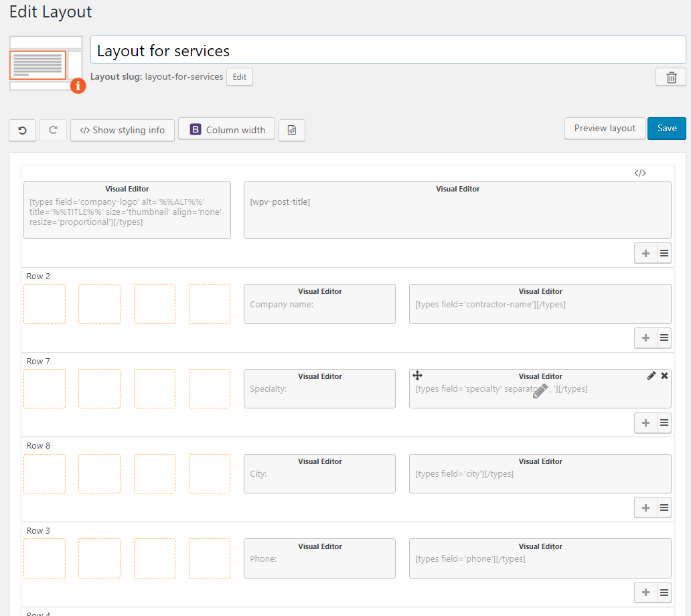This screenshot has height=616, width=691.
Task: Click the 'Layout slug:' label text
Action: tap(117, 77)
